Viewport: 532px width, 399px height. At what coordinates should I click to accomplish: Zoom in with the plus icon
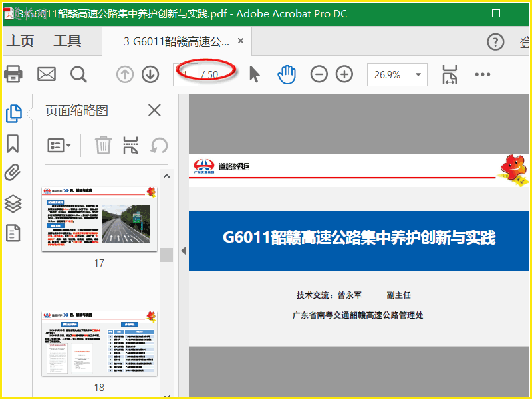[344, 74]
